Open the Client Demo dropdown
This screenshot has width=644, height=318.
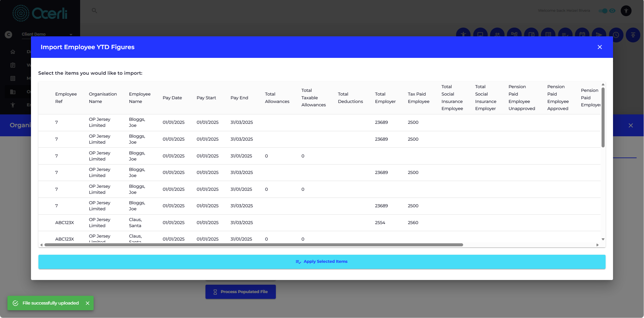click(47, 34)
